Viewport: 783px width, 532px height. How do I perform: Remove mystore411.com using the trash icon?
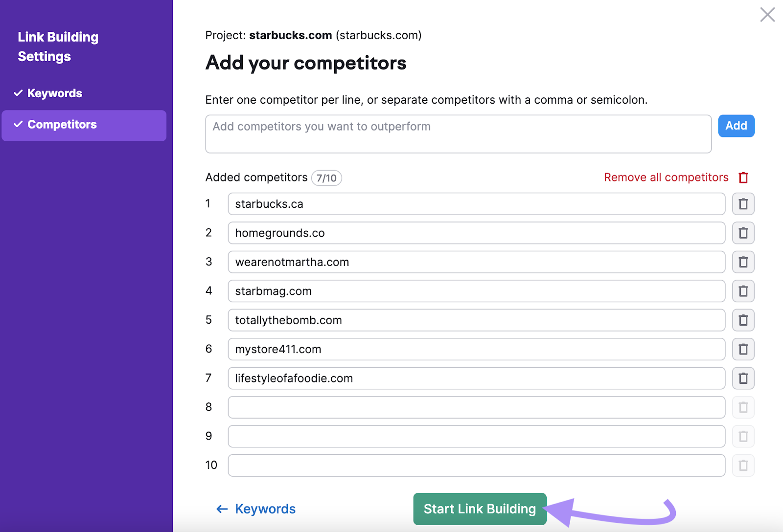(743, 349)
